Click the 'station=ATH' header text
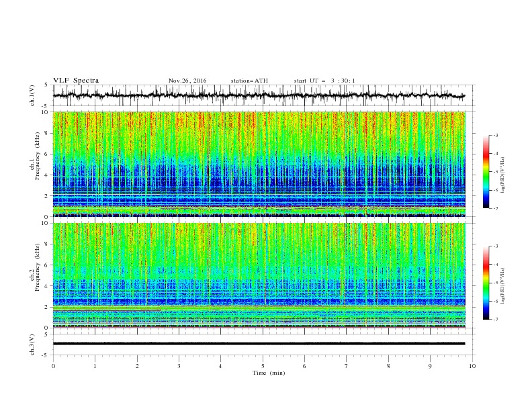The image size is (532, 411). [x=249, y=81]
